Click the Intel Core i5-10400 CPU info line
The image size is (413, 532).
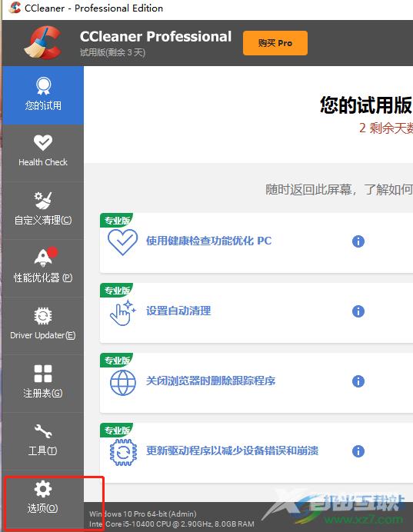click(x=172, y=524)
